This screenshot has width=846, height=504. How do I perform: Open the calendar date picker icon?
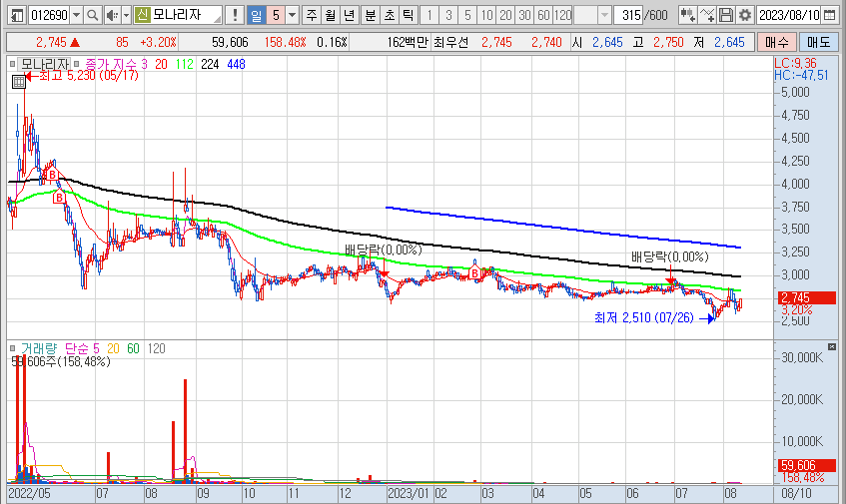coord(830,15)
